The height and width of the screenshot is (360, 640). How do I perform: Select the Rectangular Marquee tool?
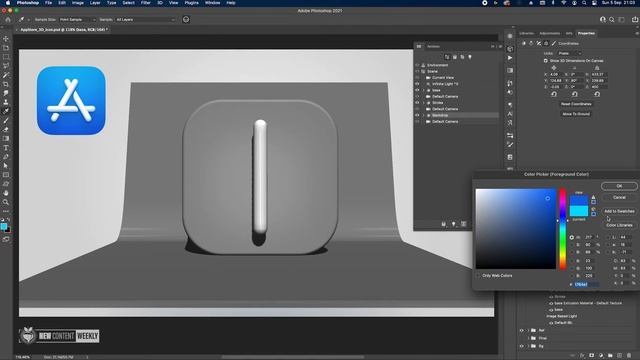tap(6, 57)
